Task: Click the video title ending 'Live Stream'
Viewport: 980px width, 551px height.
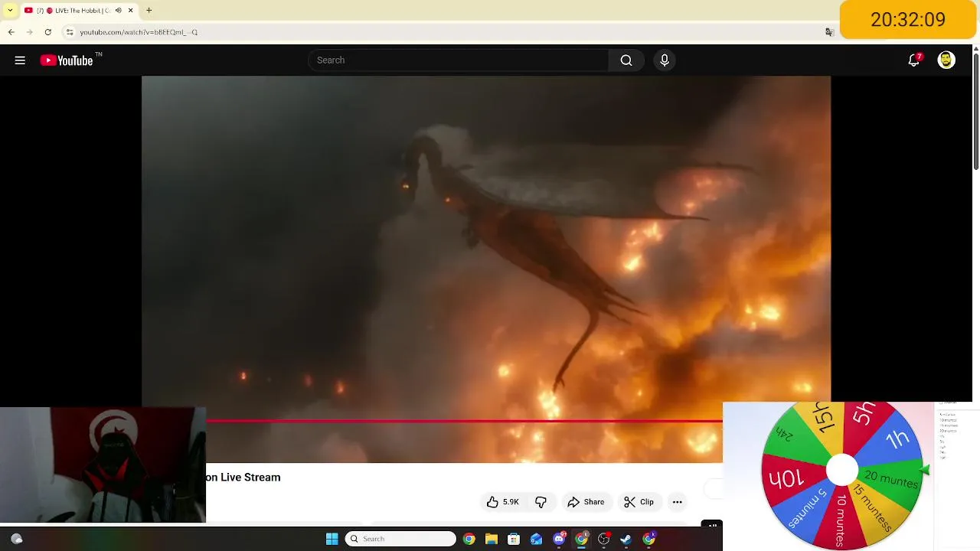Action: (243, 478)
